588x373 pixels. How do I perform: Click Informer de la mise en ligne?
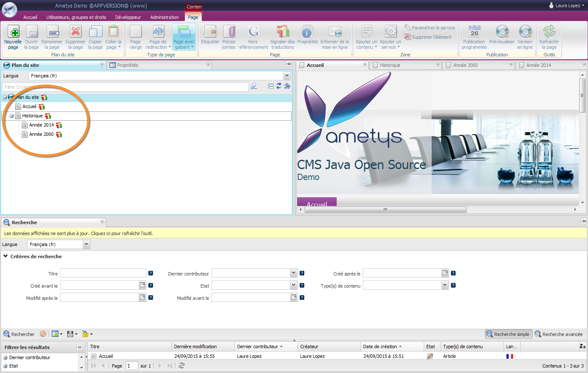click(x=335, y=37)
